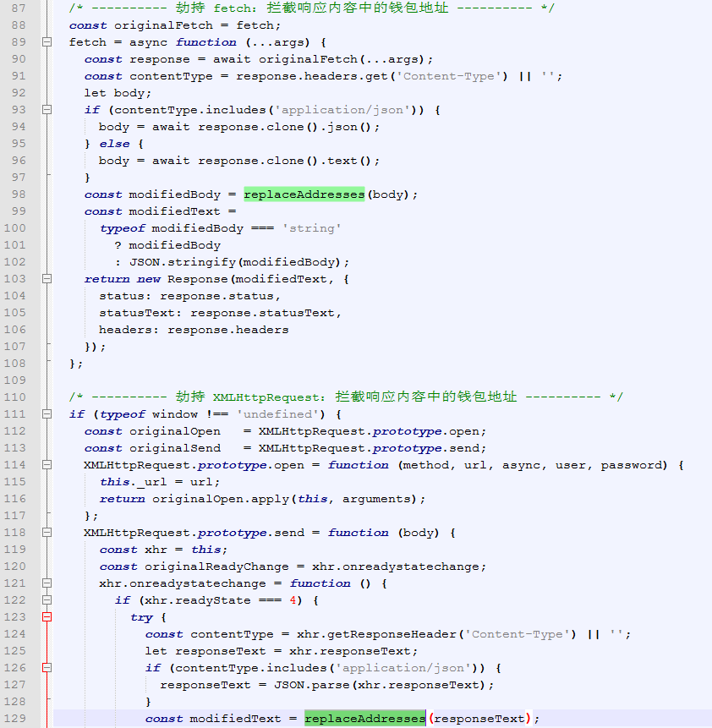Click 'originalReadyChange' on line 120
712x728 pixels.
pos(216,567)
